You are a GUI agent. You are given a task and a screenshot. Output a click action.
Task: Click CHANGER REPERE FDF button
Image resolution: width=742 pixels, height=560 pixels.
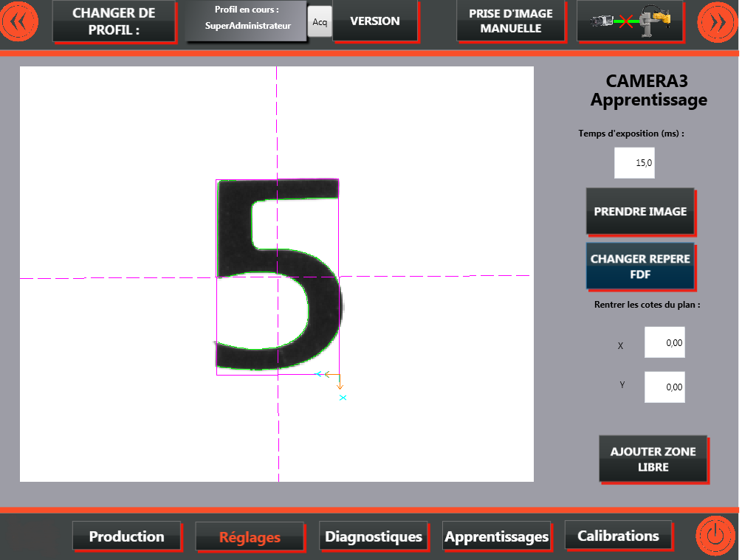point(640,266)
